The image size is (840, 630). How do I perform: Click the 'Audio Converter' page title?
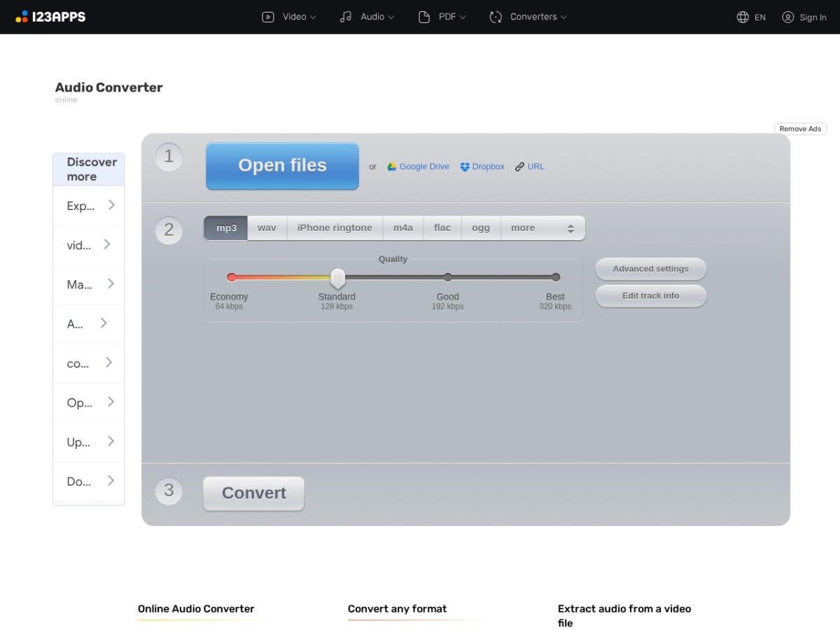(x=109, y=87)
